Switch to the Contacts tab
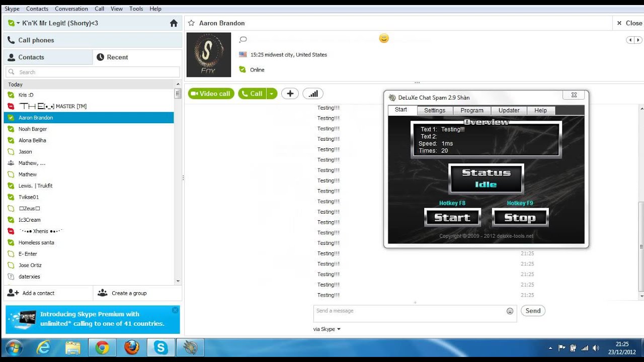 (48, 57)
